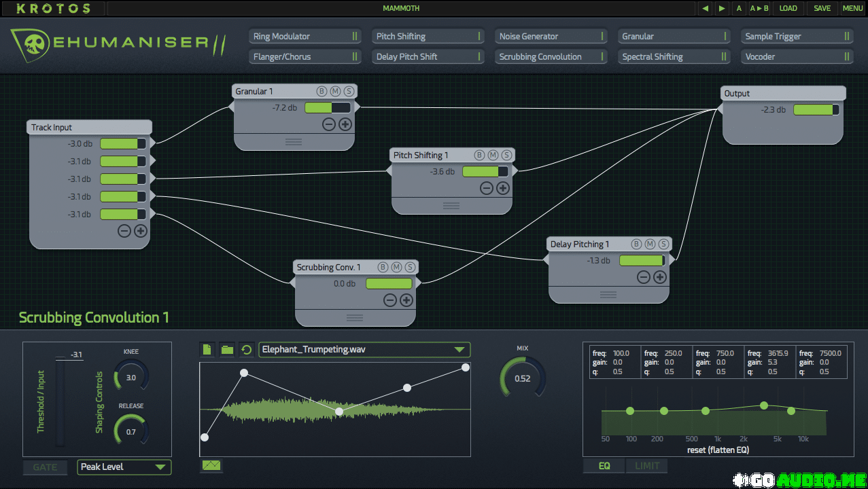Click the copy A to B button
Screen dimensions: 868x489
[x=759, y=8]
